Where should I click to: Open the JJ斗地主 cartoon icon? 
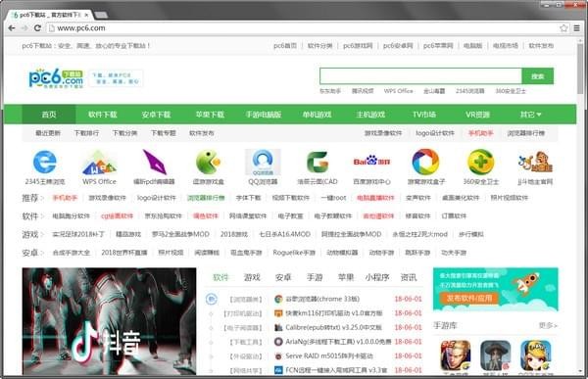click(x=535, y=162)
